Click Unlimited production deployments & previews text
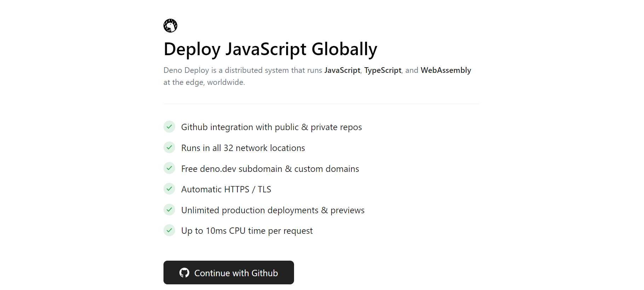The height and width of the screenshot is (290, 644). [x=273, y=210]
